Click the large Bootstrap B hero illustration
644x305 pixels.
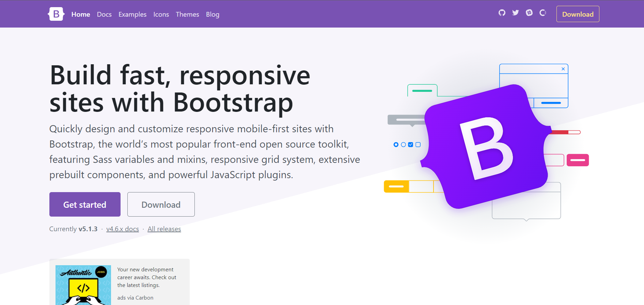(x=486, y=147)
